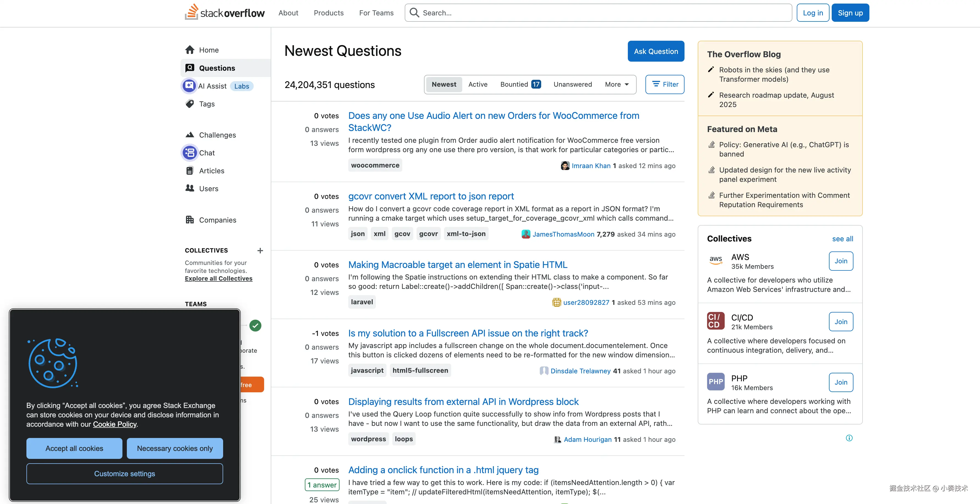
Task: Add a collective with the plus icon
Action: [x=260, y=251]
